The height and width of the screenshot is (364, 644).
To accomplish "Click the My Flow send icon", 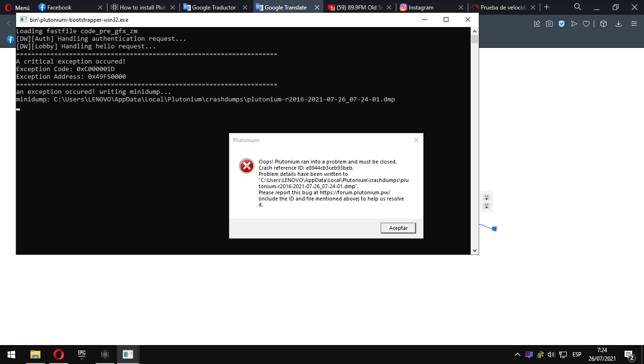I will point(574,24).
